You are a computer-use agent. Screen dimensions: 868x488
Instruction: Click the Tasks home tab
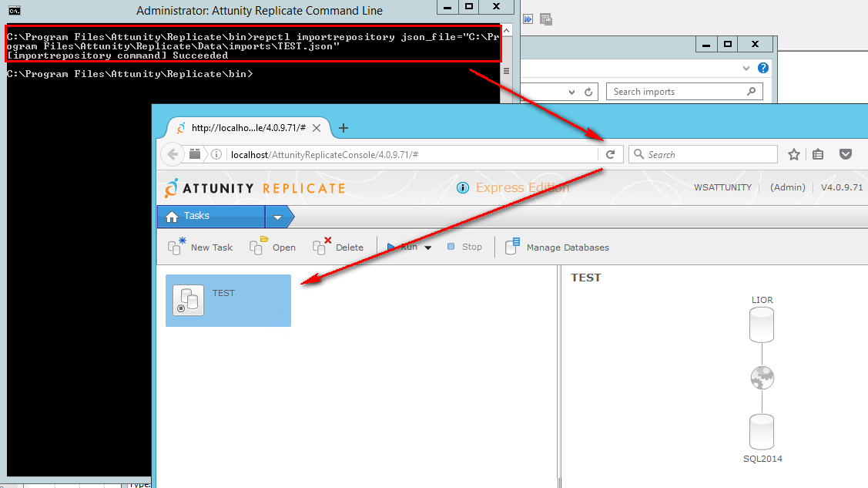[x=211, y=216]
